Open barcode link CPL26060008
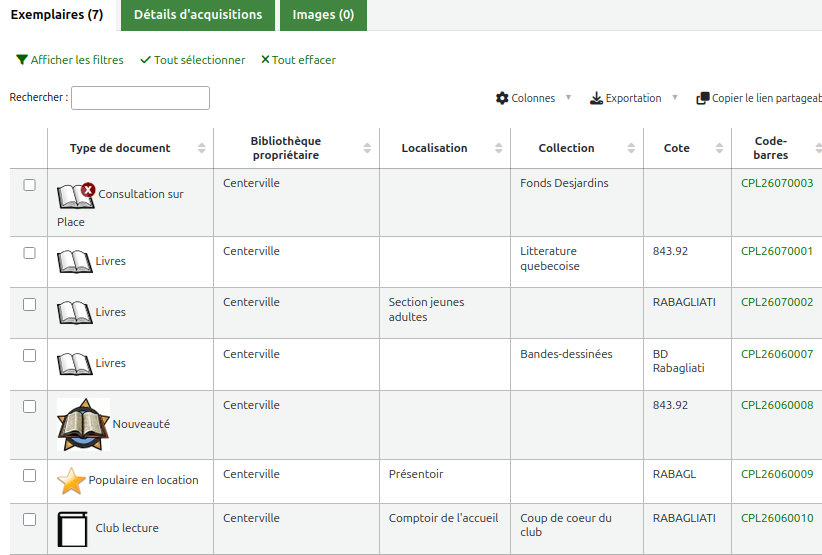 click(777, 405)
